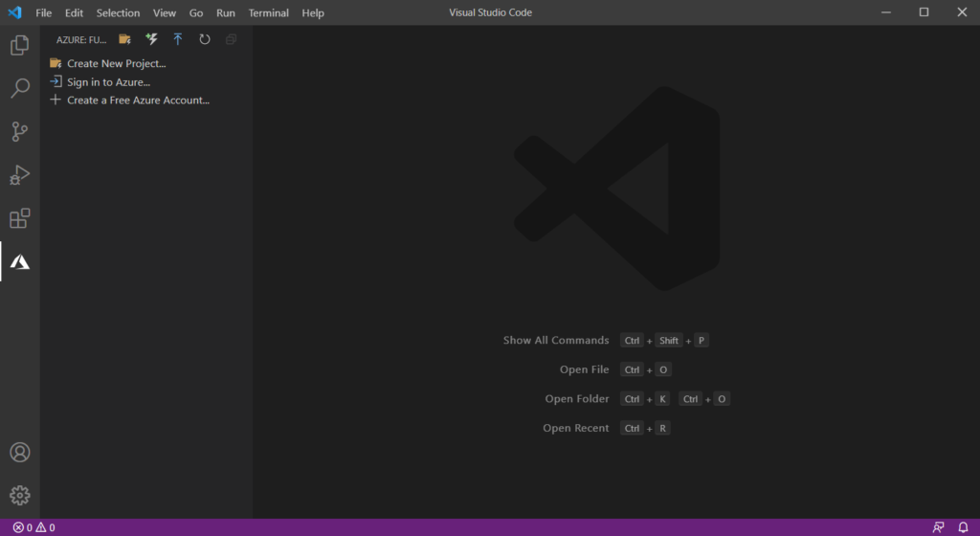This screenshot has height=536, width=980.
Task: Minimize the Visual Studio Code window
Action: click(x=885, y=12)
